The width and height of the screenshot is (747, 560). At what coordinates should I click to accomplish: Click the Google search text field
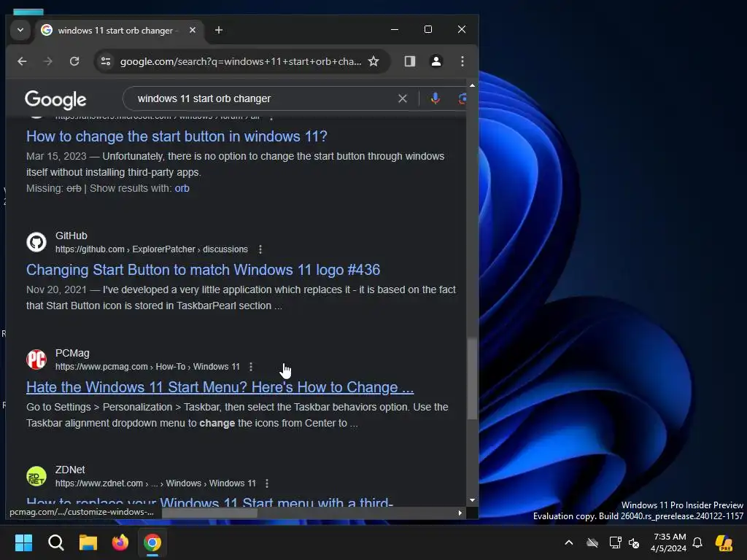pos(262,98)
